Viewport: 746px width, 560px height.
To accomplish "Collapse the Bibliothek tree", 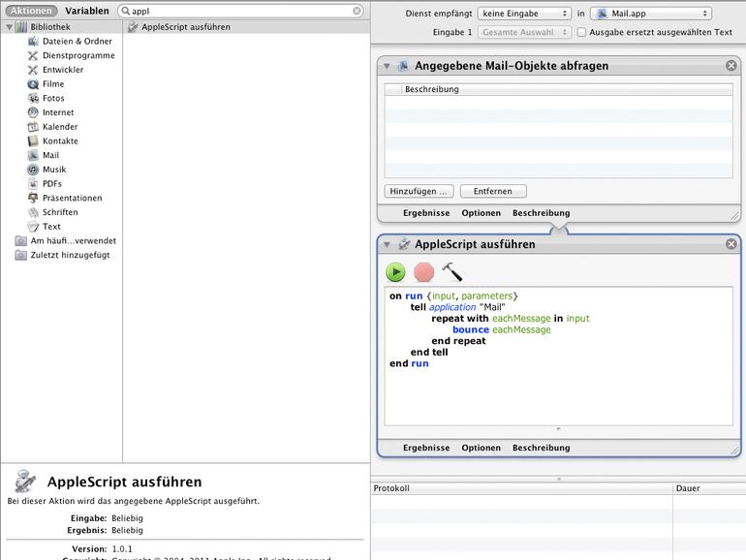I will (9, 27).
